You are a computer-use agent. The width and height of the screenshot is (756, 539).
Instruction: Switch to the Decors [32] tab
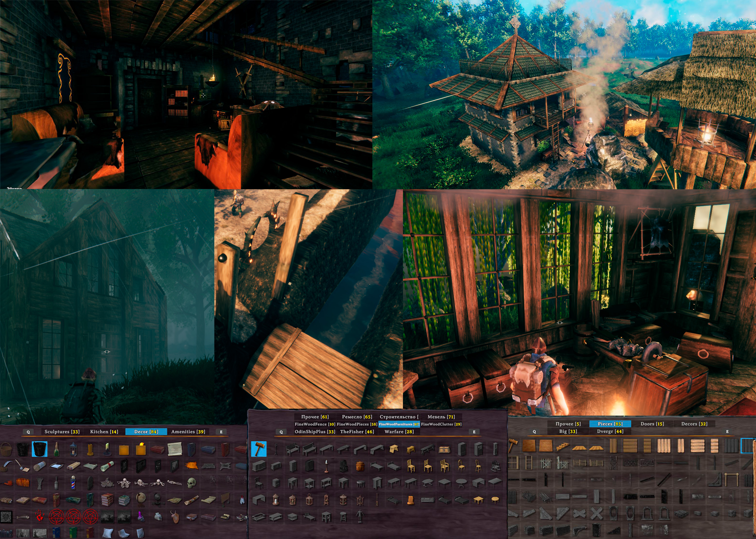pyautogui.click(x=694, y=424)
